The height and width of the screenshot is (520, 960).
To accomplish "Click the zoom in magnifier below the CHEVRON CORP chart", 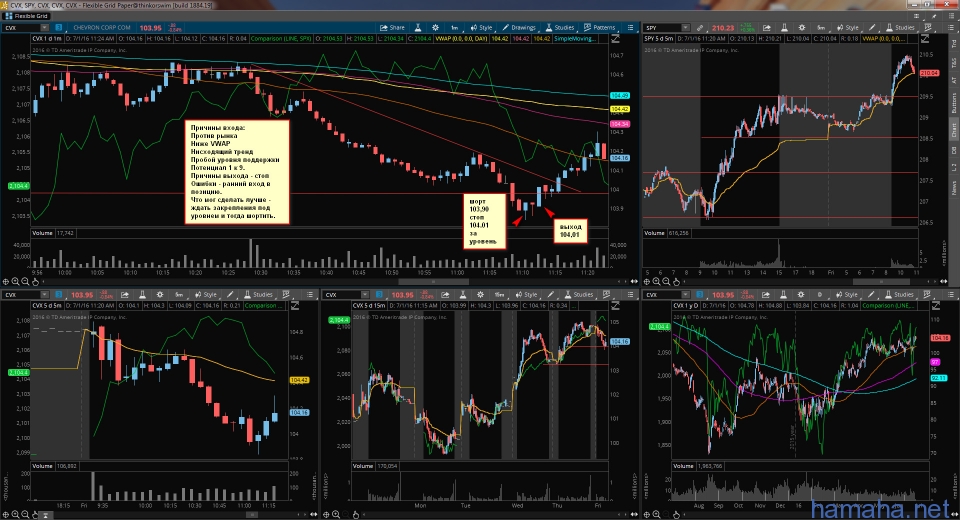I will [x=15, y=282].
